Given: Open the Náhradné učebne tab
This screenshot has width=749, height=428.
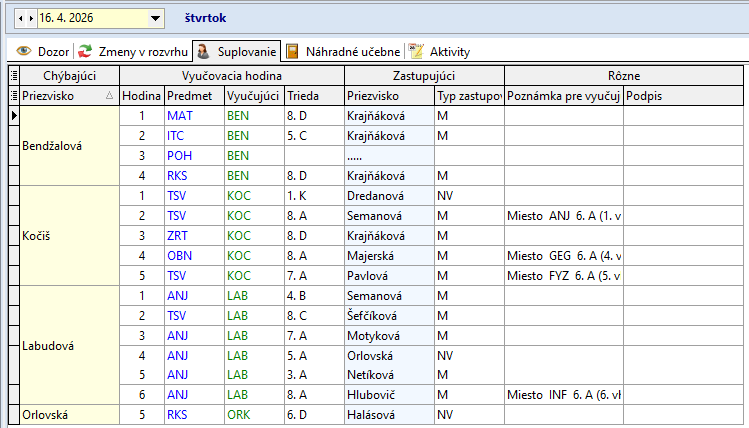Looking at the screenshot, I should tap(353, 51).
